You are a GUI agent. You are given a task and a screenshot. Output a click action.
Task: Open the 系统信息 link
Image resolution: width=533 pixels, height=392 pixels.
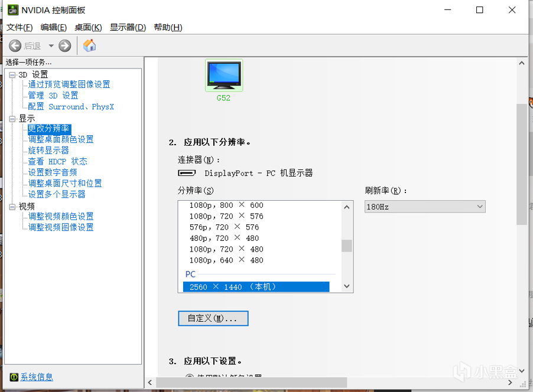click(x=37, y=377)
